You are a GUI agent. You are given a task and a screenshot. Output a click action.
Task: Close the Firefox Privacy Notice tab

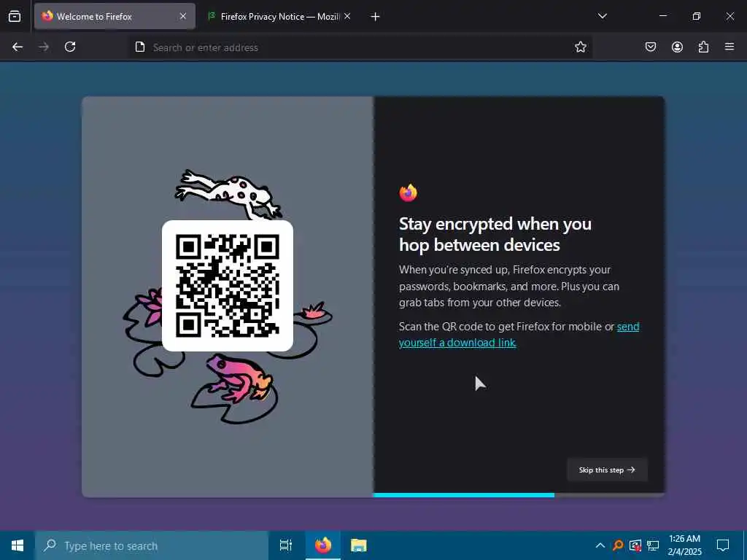347,16
